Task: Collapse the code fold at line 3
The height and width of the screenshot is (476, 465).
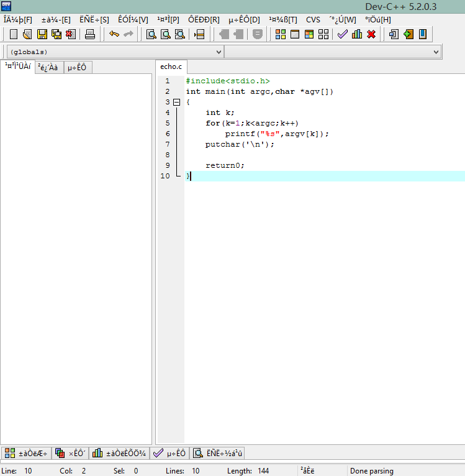Action: pos(176,103)
